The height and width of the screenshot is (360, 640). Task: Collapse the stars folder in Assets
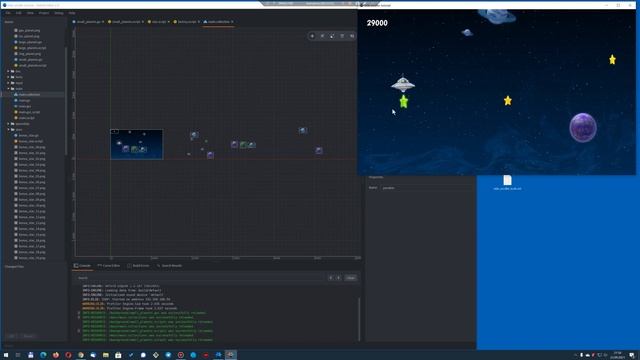(9, 129)
